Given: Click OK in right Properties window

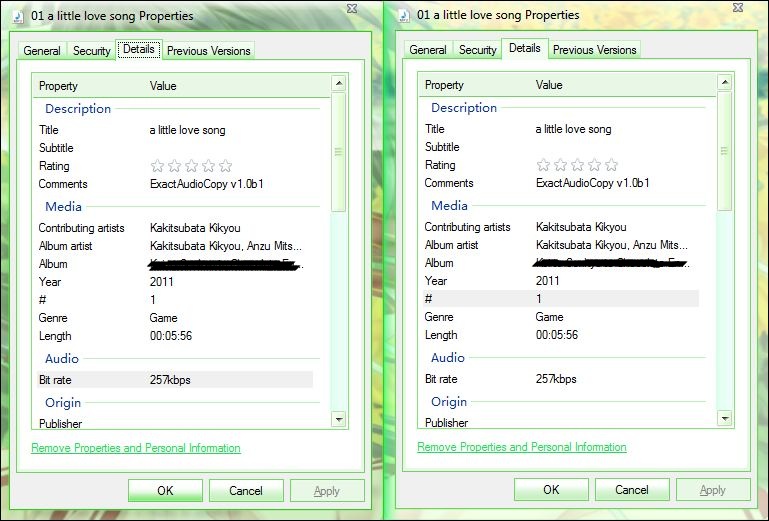Looking at the screenshot, I should (551, 490).
